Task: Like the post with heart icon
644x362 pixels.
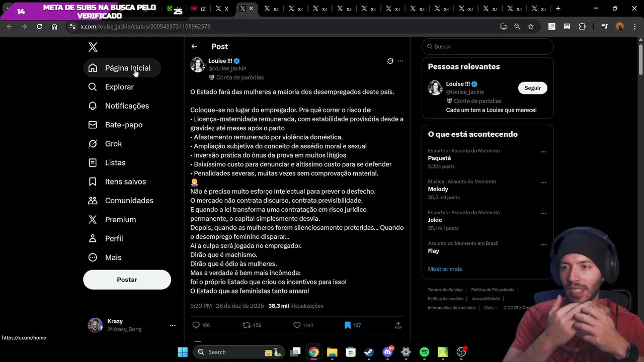Action: 297,325
